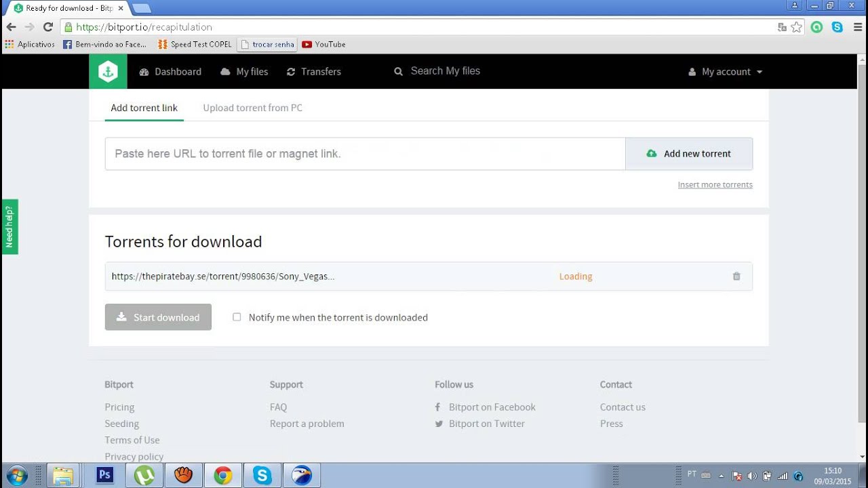
Task: Open the Aplicativos bookmarks shortcut
Action: pos(30,44)
